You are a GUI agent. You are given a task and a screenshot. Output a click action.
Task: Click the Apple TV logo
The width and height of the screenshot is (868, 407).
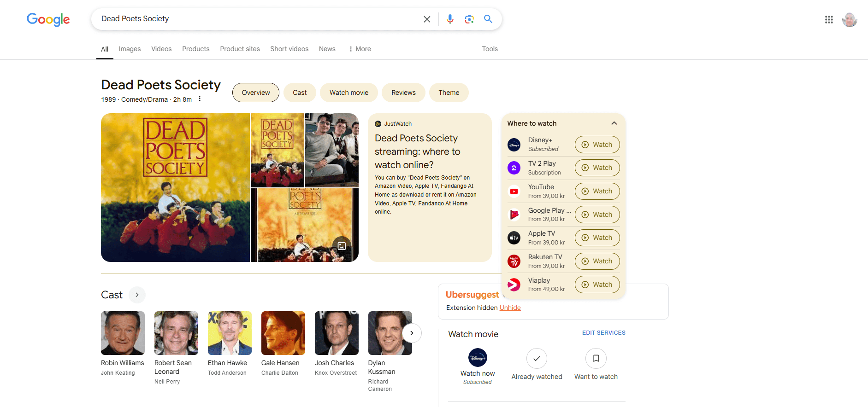514,238
